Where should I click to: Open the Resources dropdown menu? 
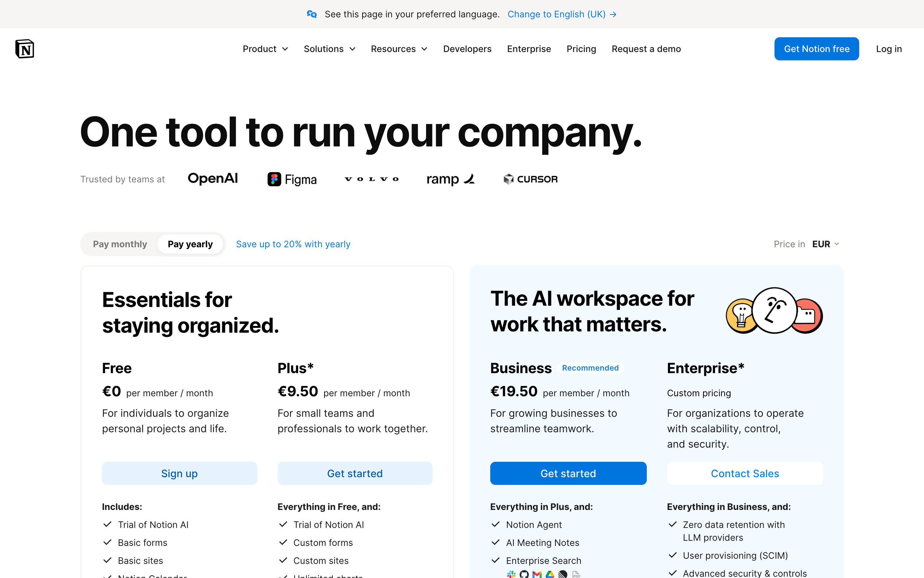[x=399, y=49]
